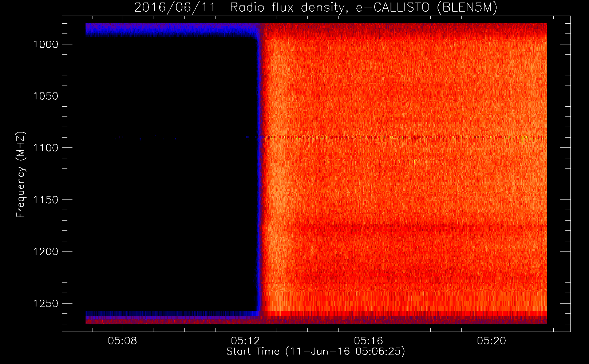Click the 'Start Time (11-Jun-16 05:06:25)' label
589x364 pixels.
(316, 352)
